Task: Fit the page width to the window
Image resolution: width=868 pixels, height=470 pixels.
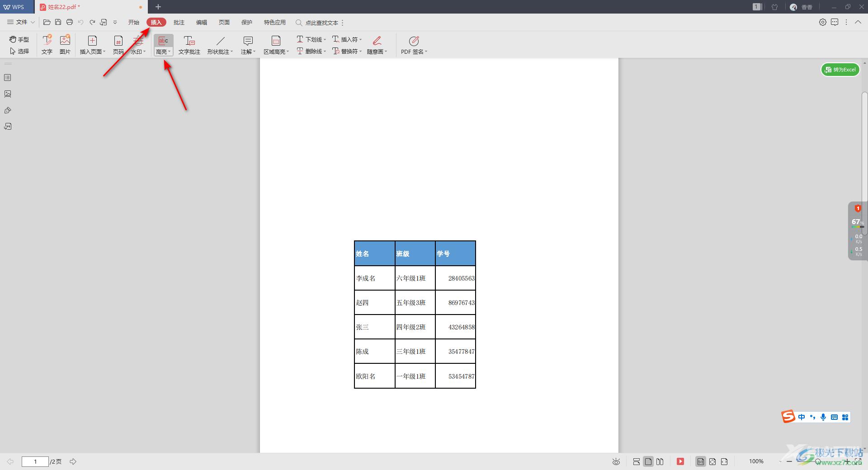Action: pyautogui.click(x=724, y=461)
